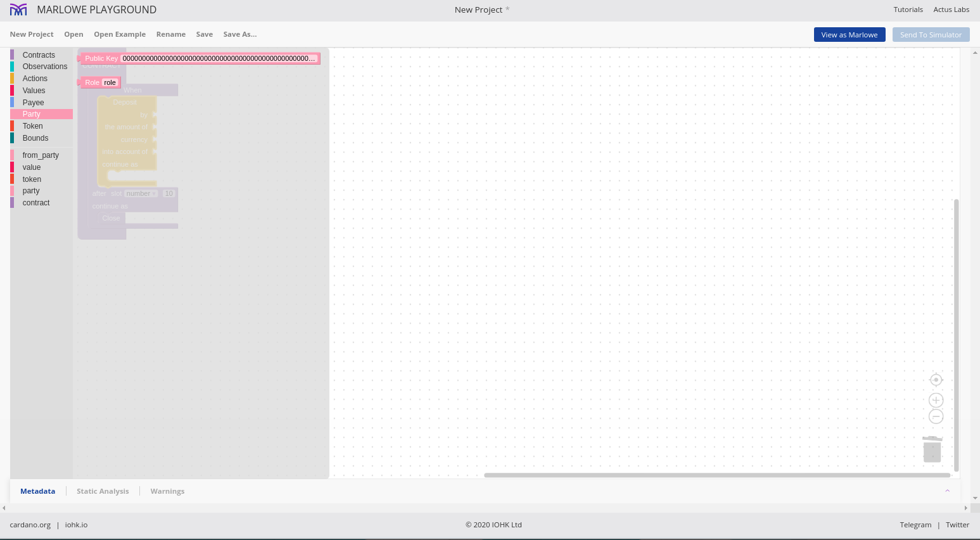980x540 pixels.
Task: Open the Contracts toolbox category
Action: click(39, 55)
